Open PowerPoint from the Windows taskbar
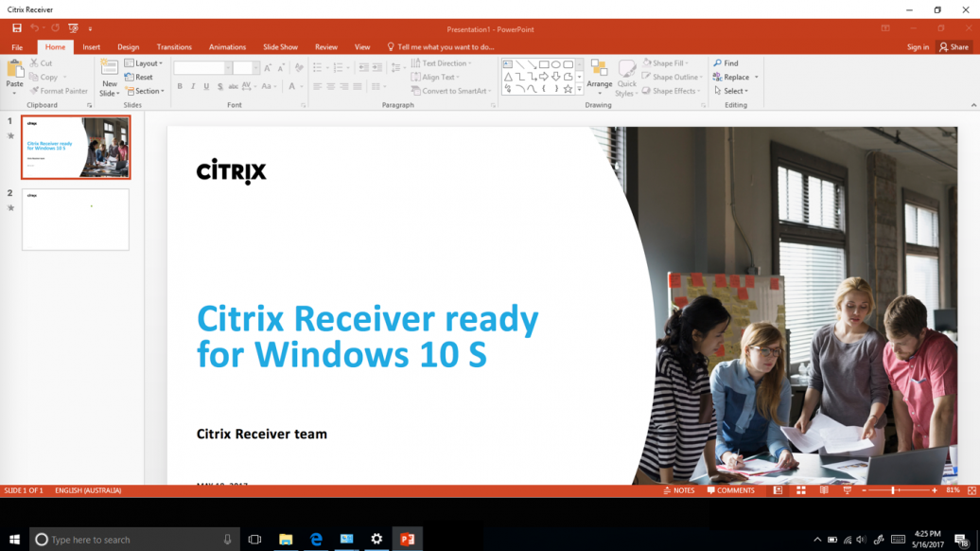Viewport: 980px width, 551px height. tap(407, 539)
